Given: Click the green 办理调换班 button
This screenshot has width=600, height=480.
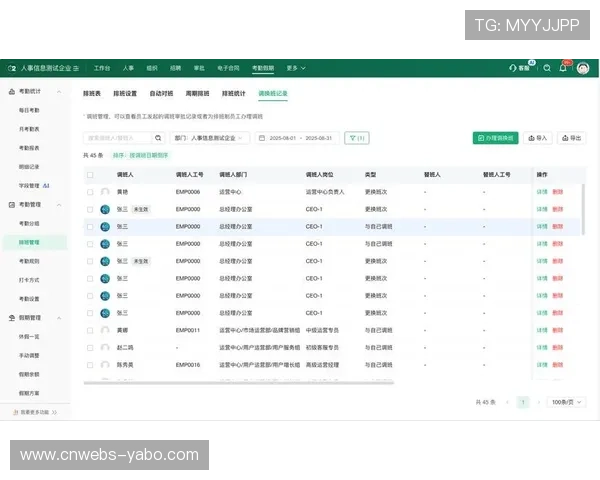Looking at the screenshot, I should tap(496, 138).
